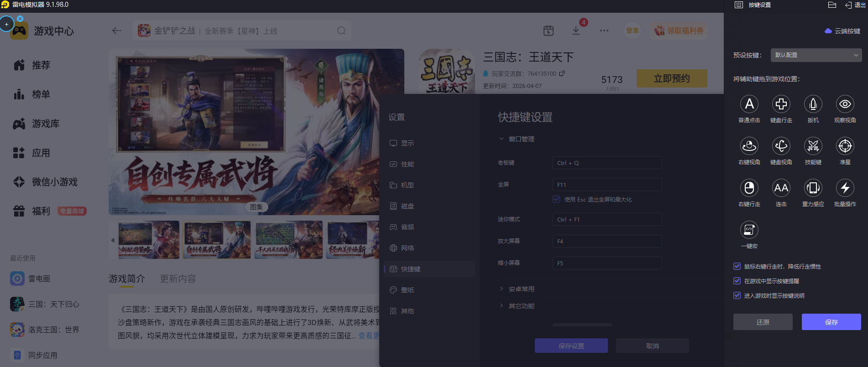Click 取消 in the settings dialog
This screenshot has height=367, width=868.
[x=653, y=346]
